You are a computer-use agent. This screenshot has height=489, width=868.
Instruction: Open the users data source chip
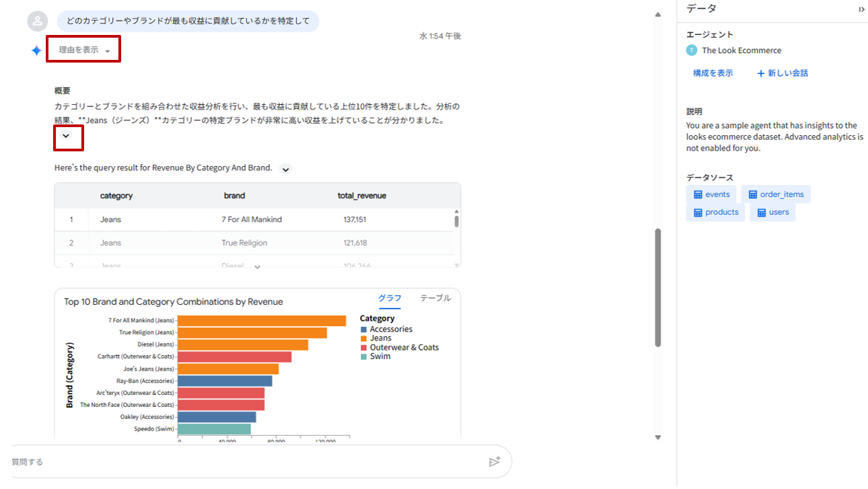click(772, 213)
